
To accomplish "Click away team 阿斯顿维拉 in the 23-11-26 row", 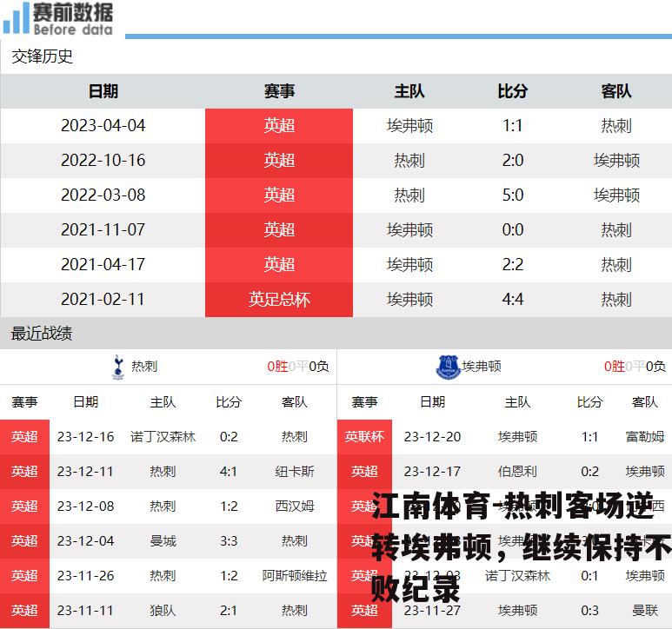I will 295,575.
